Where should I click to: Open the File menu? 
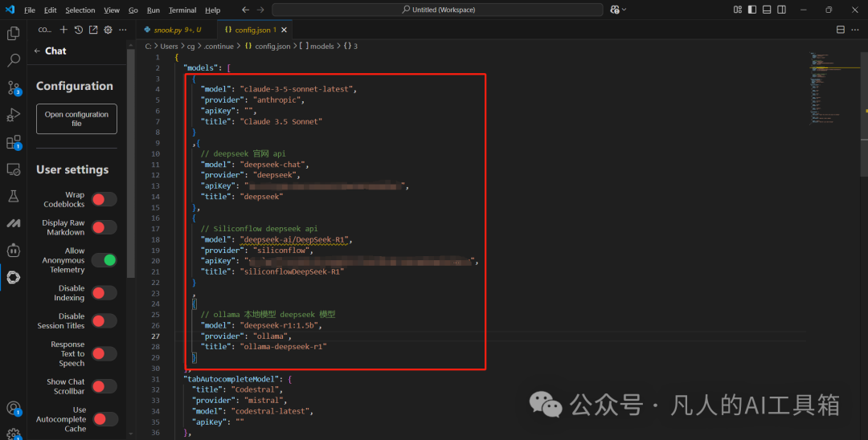point(30,10)
